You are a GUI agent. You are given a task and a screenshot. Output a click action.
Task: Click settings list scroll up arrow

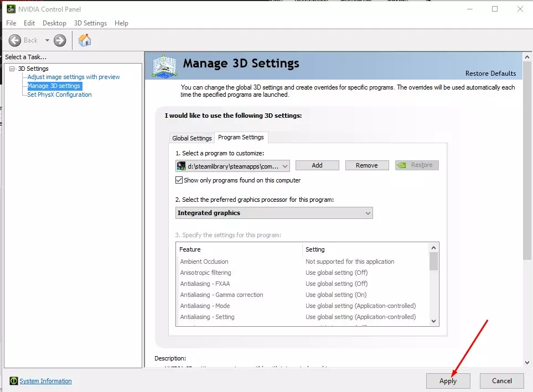[433, 248]
